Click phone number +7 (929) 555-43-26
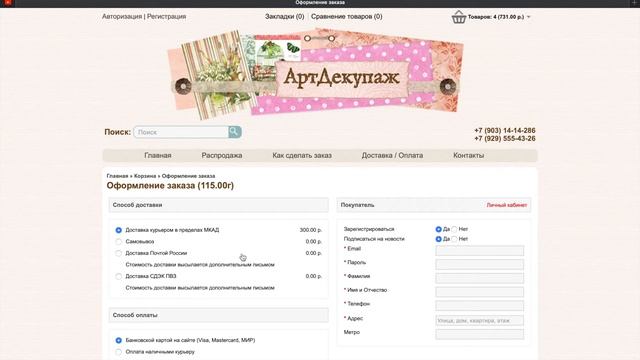 pyautogui.click(x=505, y=139)
